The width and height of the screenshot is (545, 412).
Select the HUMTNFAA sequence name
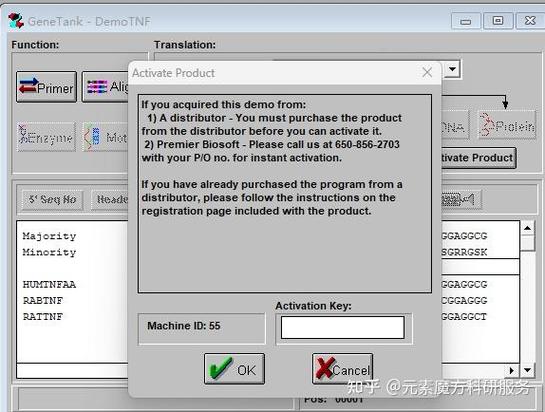49,284
